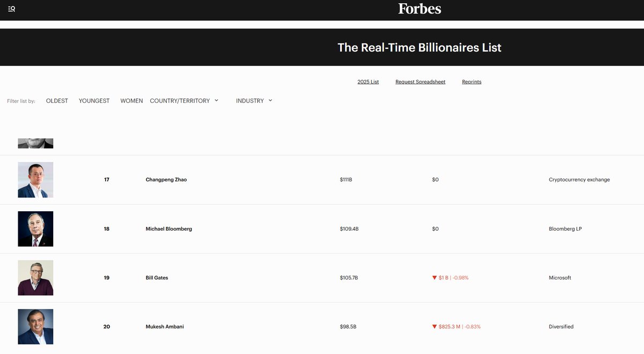Screen dimensions: 644x354
Task: Click Bill Gates' photo thumbnail
Action: pos(35,278)
